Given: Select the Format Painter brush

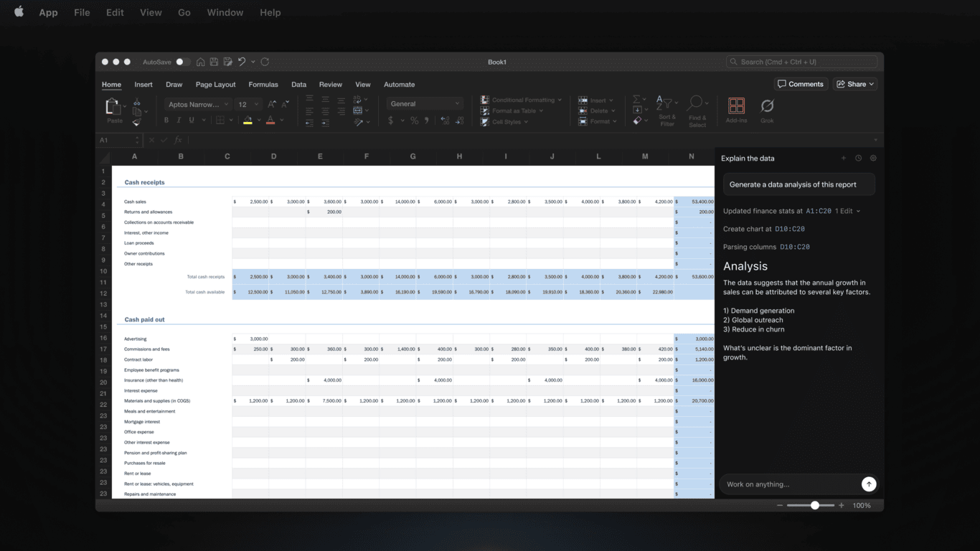Looking at the screenshot, I should coord(137,122).
